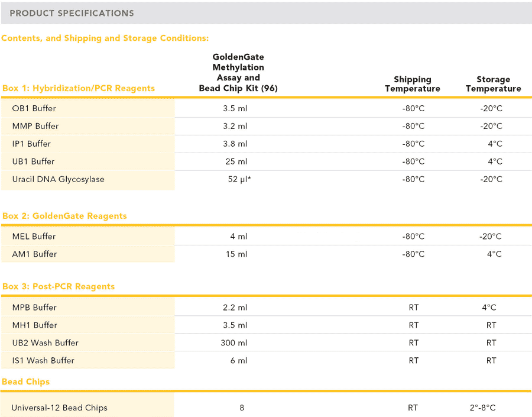Select the UB1 Buffer row label

pos(33,161)
